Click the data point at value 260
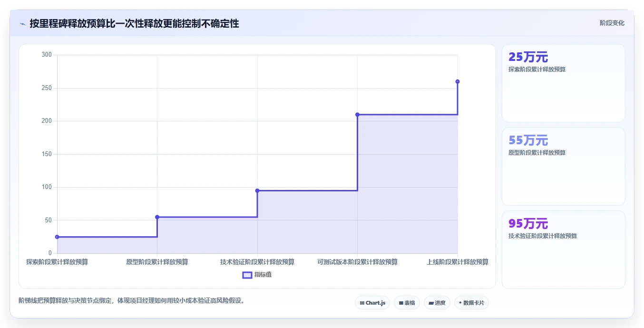644x328 pixels. pos(458,81)
